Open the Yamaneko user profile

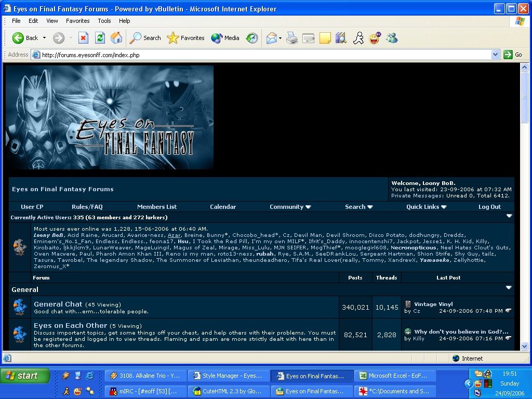[435, 260]
